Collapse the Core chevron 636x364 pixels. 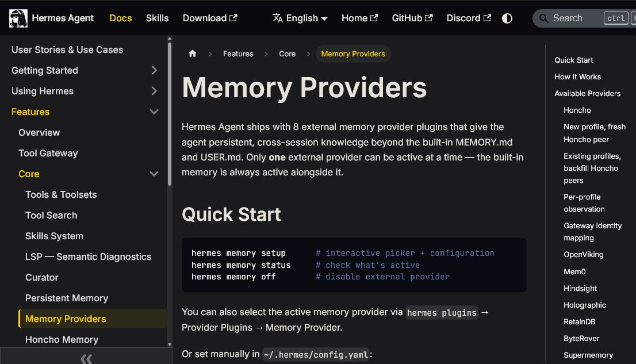click(154, 174)
